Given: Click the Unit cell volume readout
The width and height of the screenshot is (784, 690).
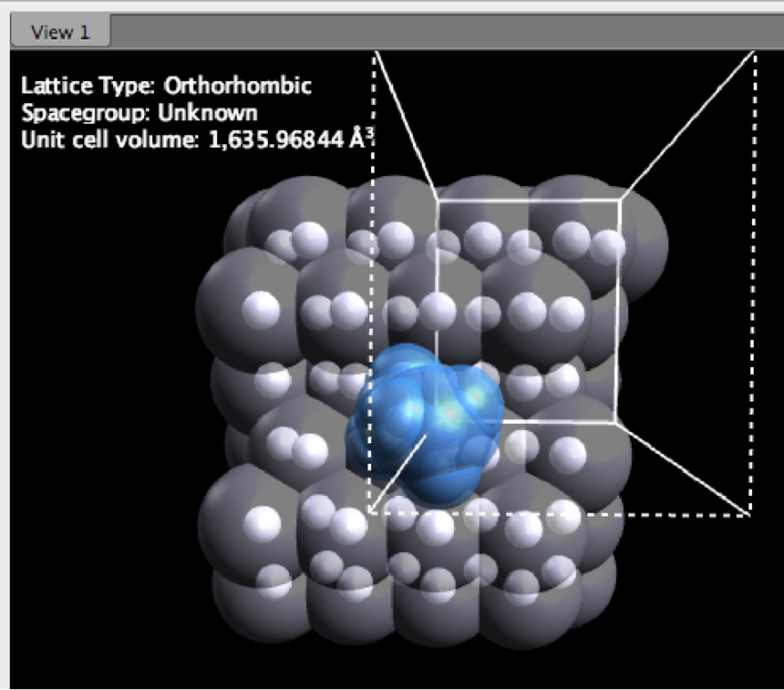Looking at the screenshot, I should coord(198,139).
